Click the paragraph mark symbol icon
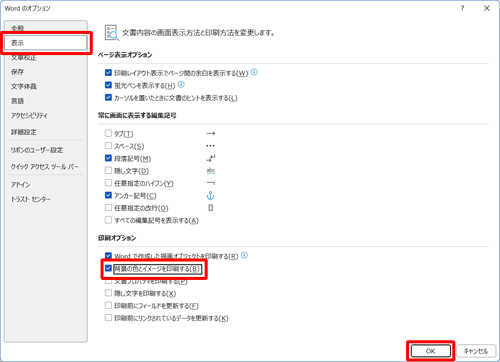The image size is (500, 362). point(211,158)
